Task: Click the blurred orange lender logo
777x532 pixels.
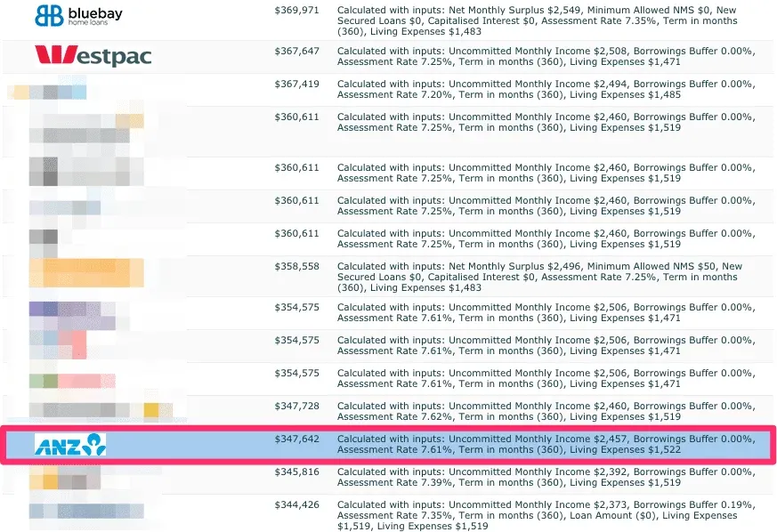Action: [x=86, y=272]
